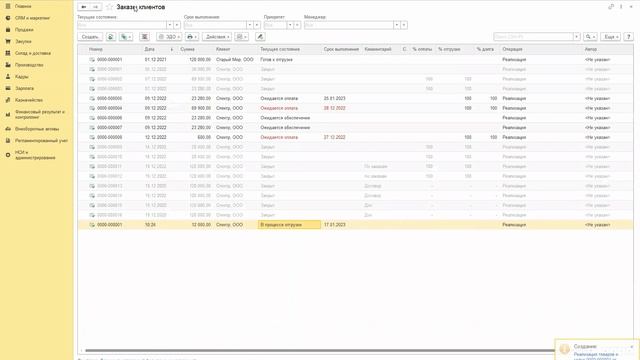Open the Зарплата icon
640x360 pixels.
(x=7, y=88)
